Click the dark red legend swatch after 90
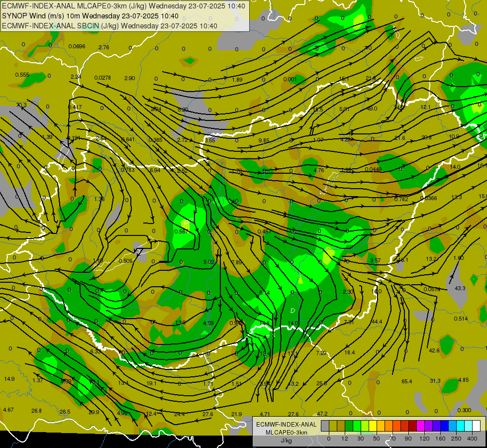 tap(412, 426)
